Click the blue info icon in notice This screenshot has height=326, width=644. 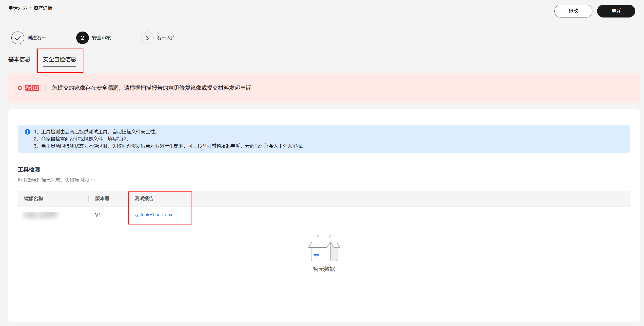[x=27, y=132]
